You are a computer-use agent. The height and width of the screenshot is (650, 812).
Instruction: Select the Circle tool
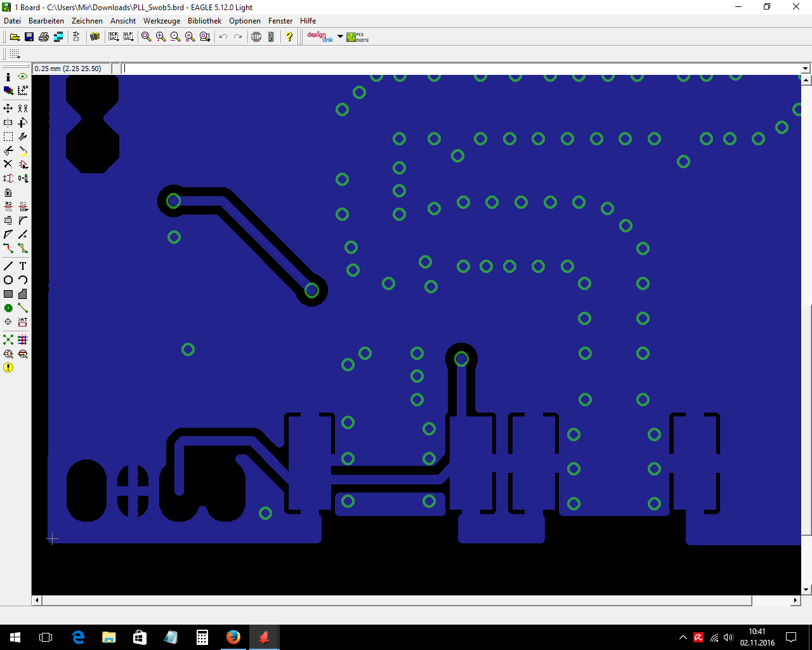(8, 280)
